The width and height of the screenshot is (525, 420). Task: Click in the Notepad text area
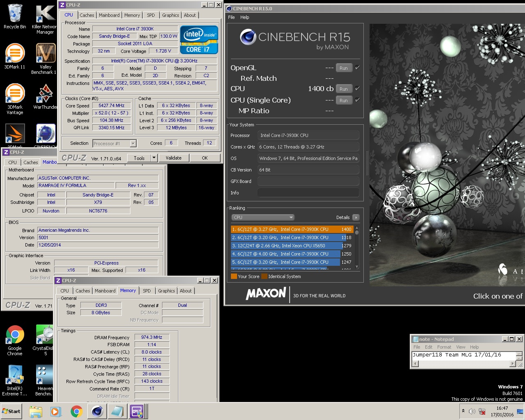[463, 355]
